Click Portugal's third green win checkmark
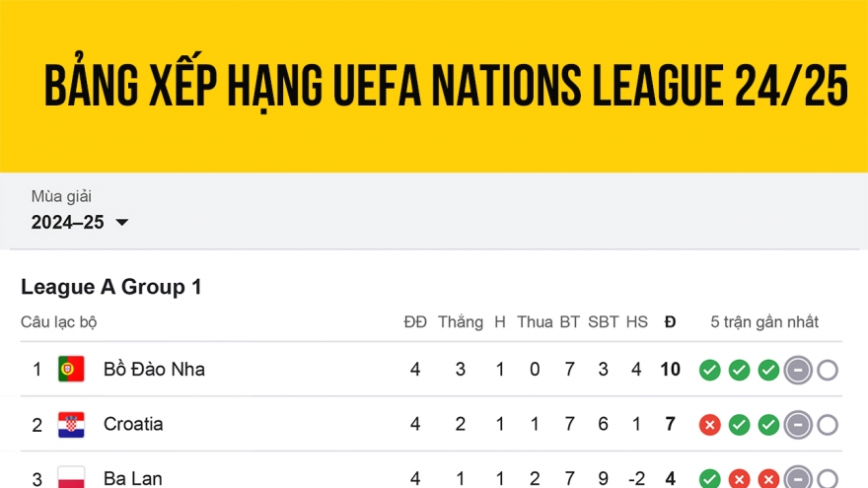Image resolution: width=868 pixels, height=488 pixels. pos(768,371)
